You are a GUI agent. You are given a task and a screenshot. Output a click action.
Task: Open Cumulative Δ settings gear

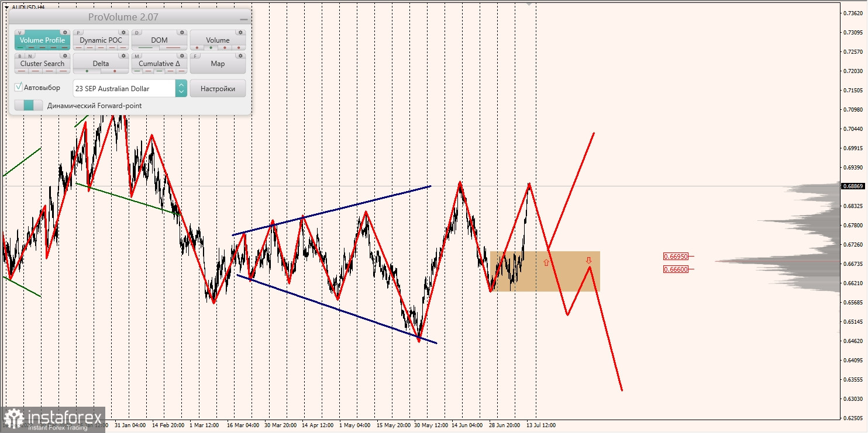click(x=182, y=56)
